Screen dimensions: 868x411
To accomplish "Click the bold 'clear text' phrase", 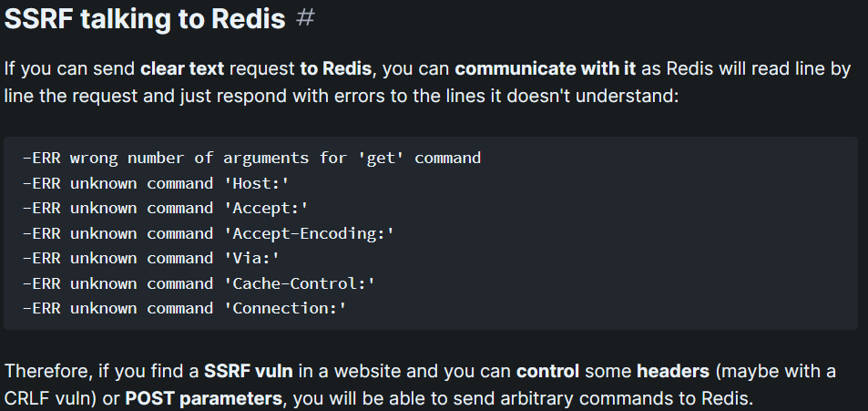I will pyautogui.click(x=182, y=68).
